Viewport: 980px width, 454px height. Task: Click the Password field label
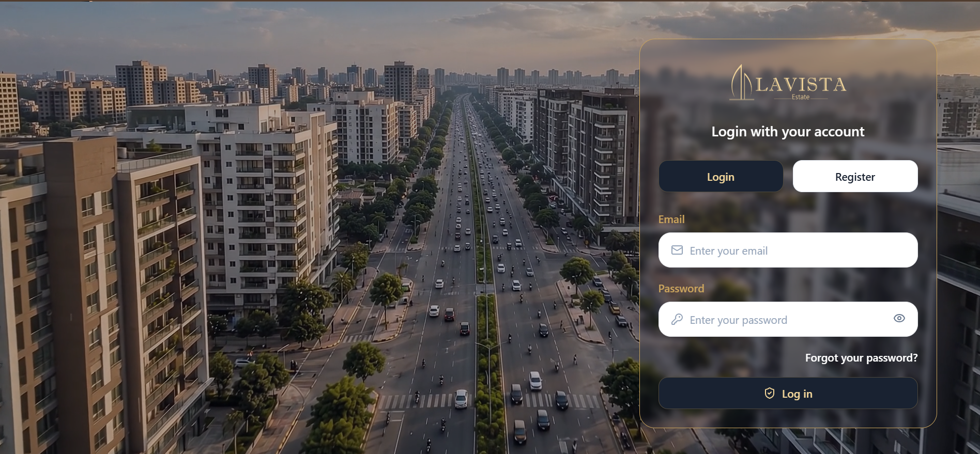(681, 289)
